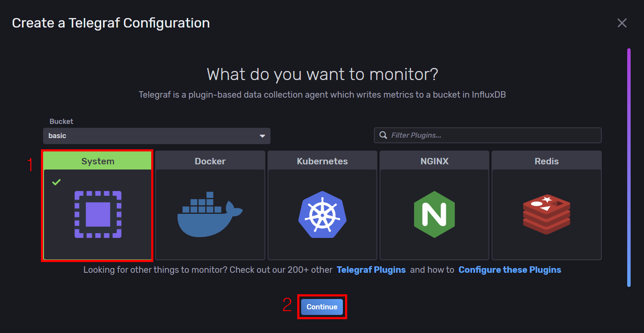Click the NGINX card header
The height and width of the screenshot is (333, 644).
[434, 161]
